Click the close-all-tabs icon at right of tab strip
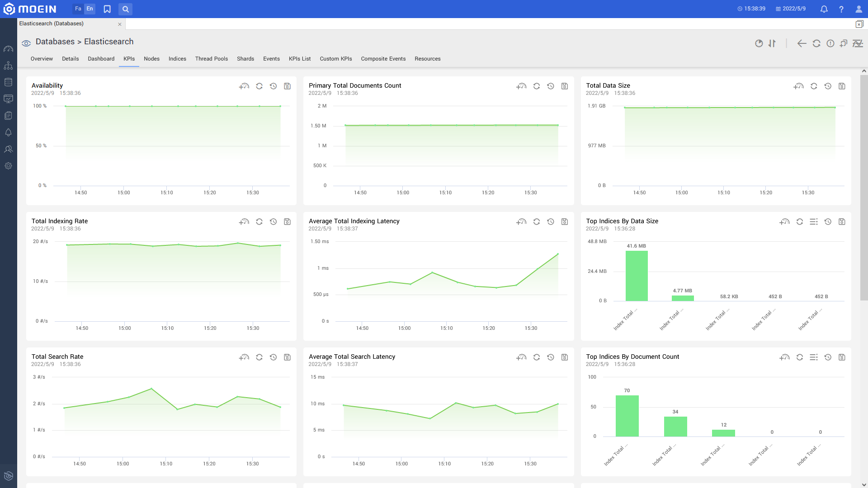The image size is (868, 488). click(859, 24)
